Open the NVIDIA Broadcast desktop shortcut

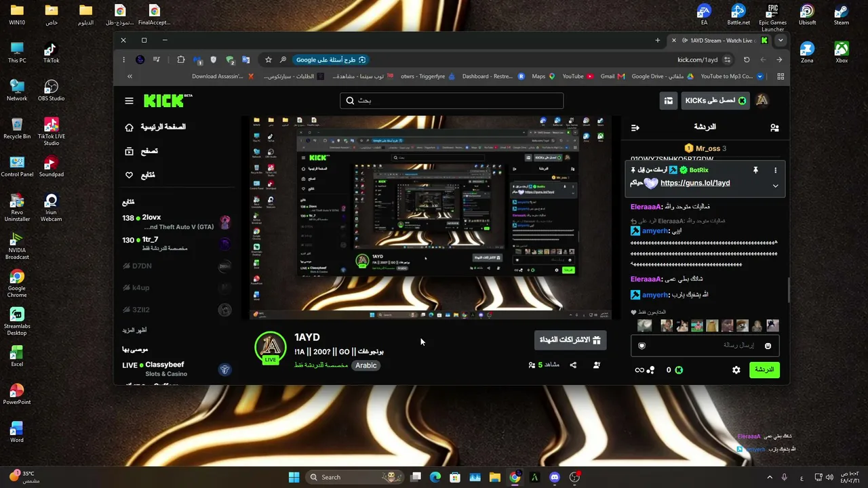click(x=17, y=245)
